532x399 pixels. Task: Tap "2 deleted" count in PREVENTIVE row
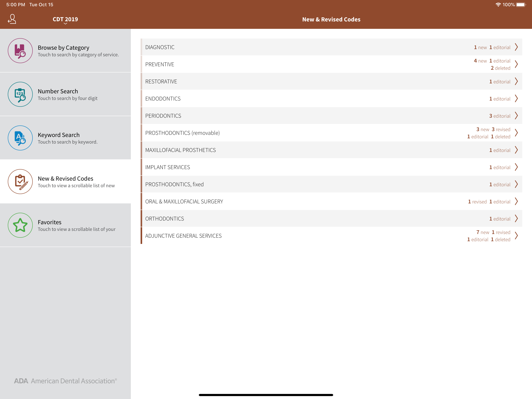pos(500,68)
